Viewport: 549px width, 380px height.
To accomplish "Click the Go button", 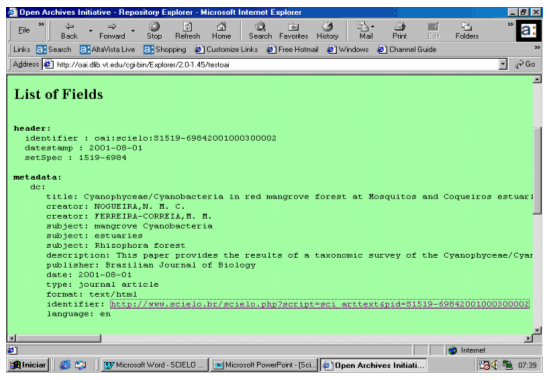I will tap(526, 64).
